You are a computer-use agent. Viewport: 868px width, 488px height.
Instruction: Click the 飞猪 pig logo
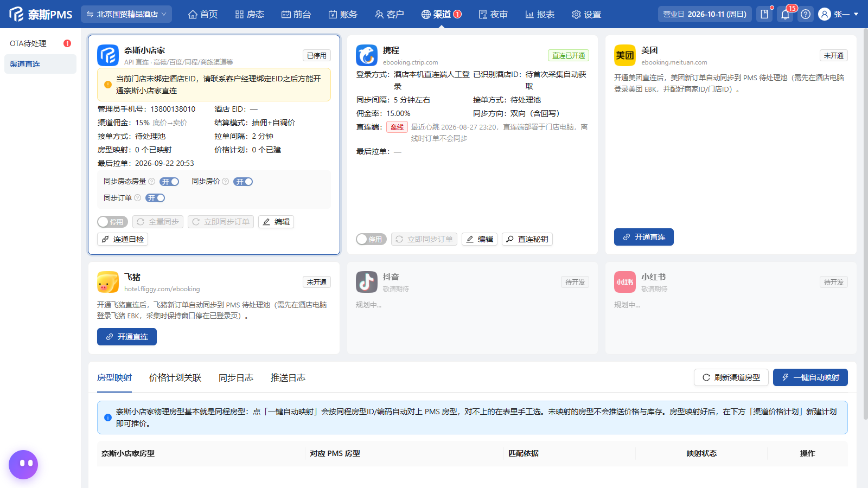[x=108, y=282]
